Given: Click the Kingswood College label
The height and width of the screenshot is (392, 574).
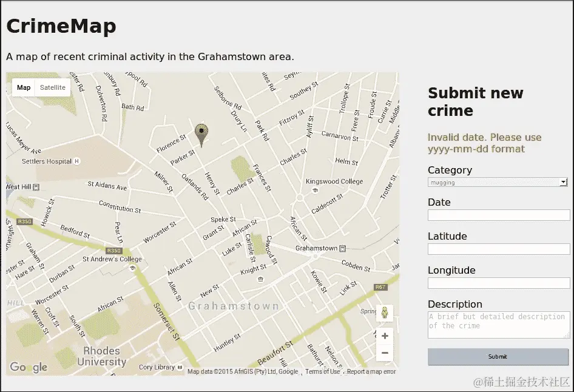Looking at the screenshot, I should point(334,181).
